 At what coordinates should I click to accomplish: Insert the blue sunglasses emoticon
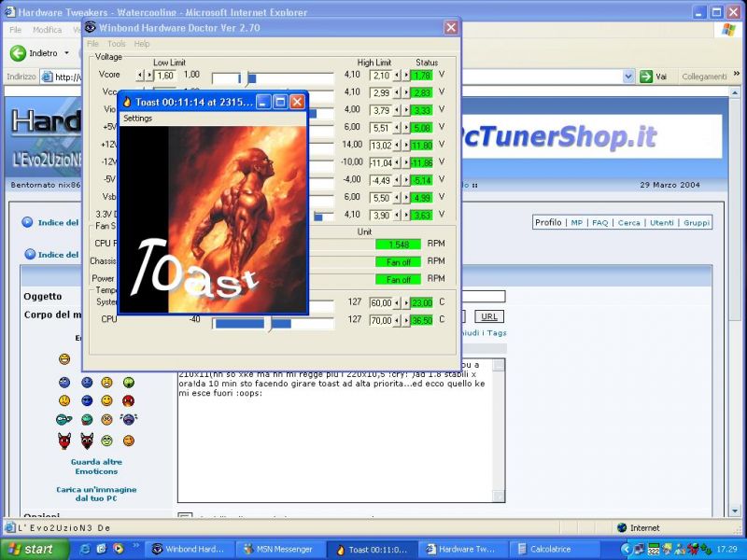click(87, 400)
